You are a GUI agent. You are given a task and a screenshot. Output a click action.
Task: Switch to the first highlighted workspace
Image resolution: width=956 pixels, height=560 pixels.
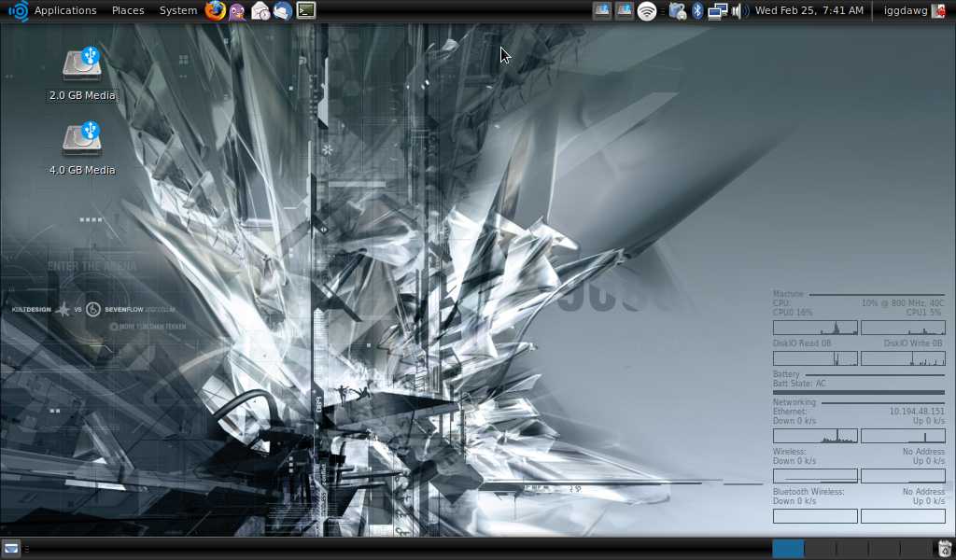[x=788, y=549]
